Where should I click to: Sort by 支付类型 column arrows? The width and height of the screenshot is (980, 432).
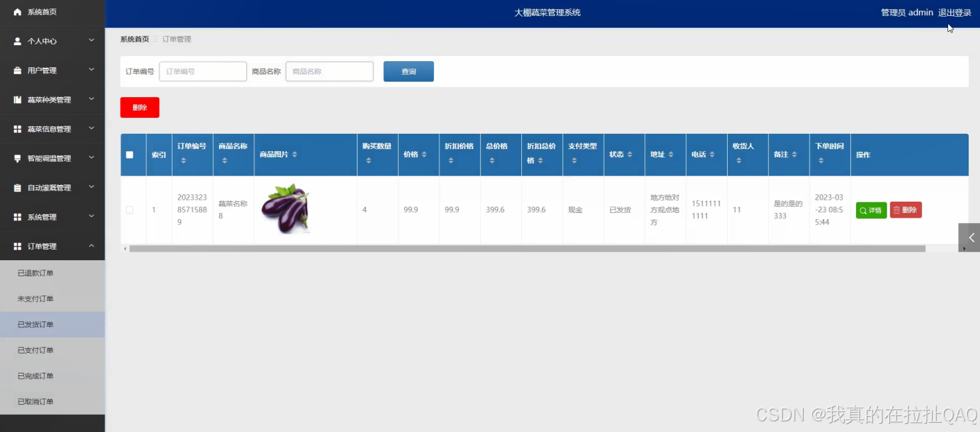(x=574, y=160)
